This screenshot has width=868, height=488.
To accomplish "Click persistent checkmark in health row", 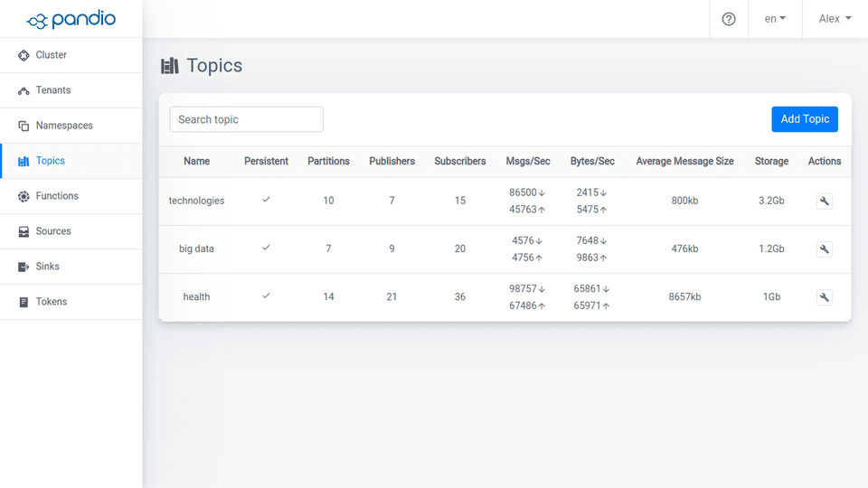I will (x=266, y=296).
